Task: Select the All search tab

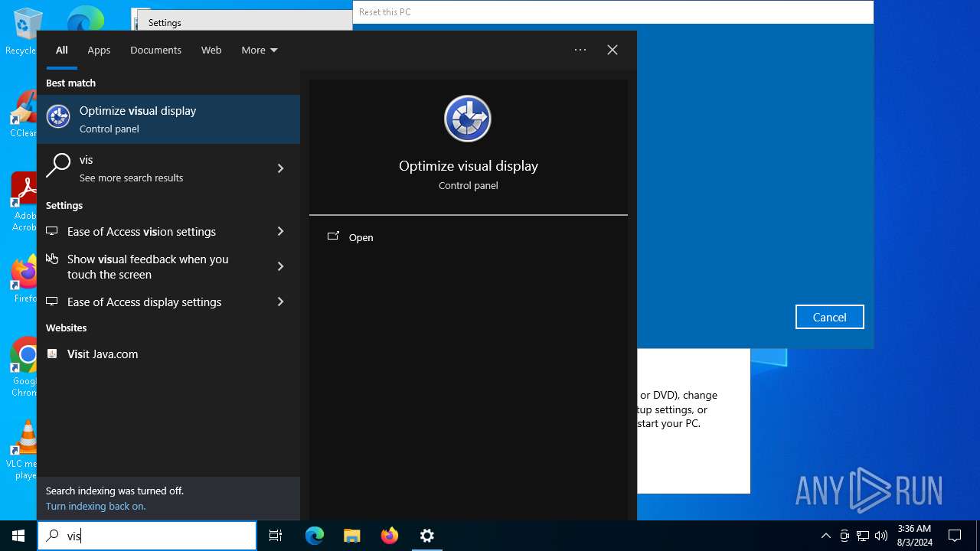Action: [62, 50]
